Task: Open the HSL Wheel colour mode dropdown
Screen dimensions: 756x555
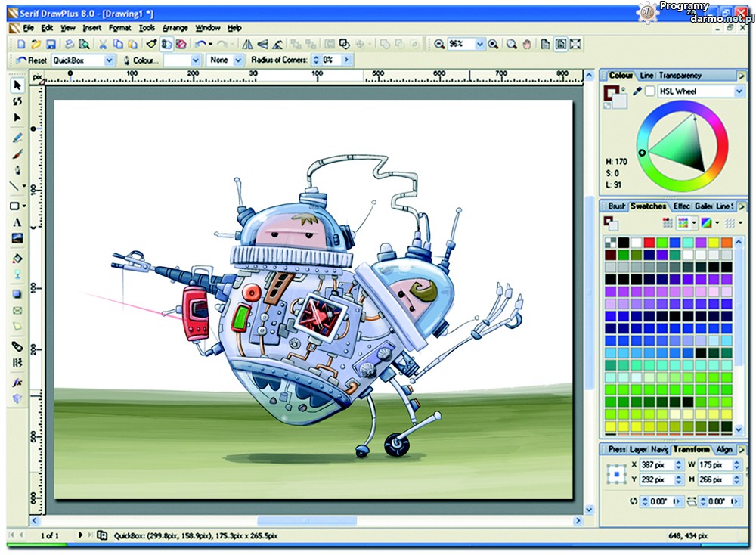Action: (x=739, y=91)
